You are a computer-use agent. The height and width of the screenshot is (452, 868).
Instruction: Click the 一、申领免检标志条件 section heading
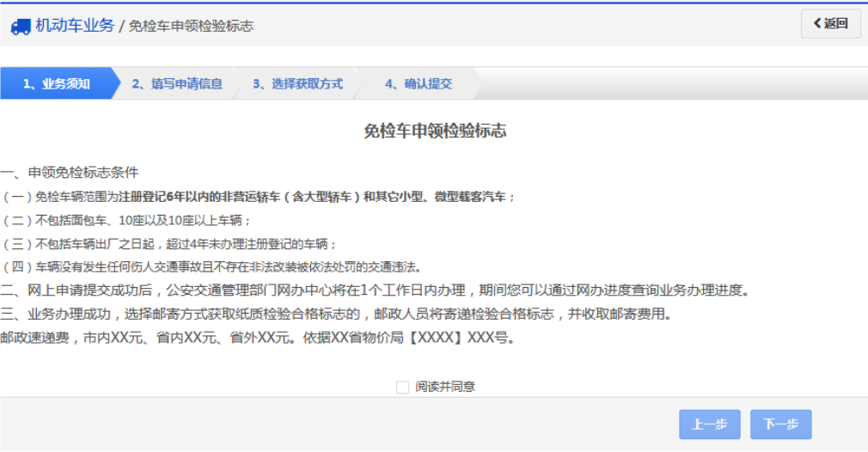point(70,173)
